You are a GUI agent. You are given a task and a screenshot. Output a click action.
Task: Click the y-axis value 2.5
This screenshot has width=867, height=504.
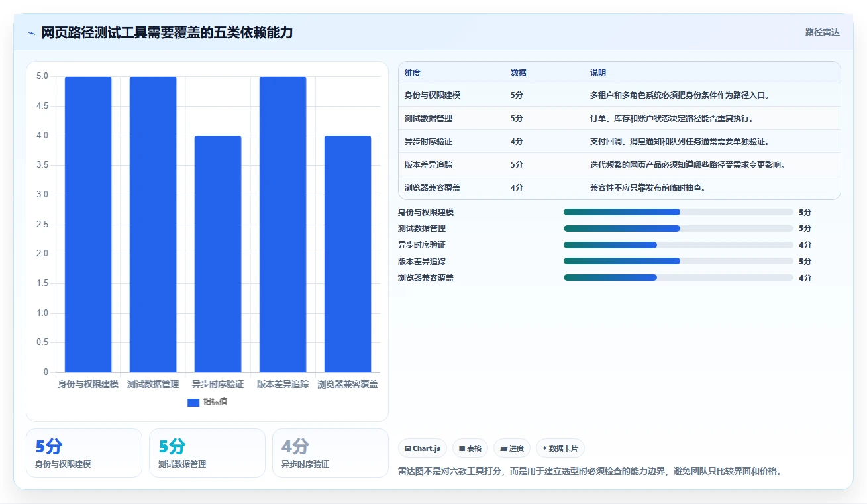click(42, 225)
